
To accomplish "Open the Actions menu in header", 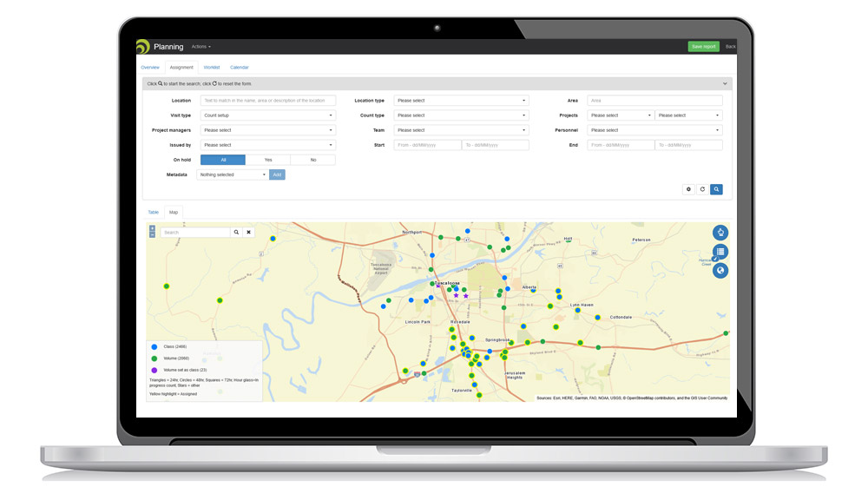I will pos(201,47).
